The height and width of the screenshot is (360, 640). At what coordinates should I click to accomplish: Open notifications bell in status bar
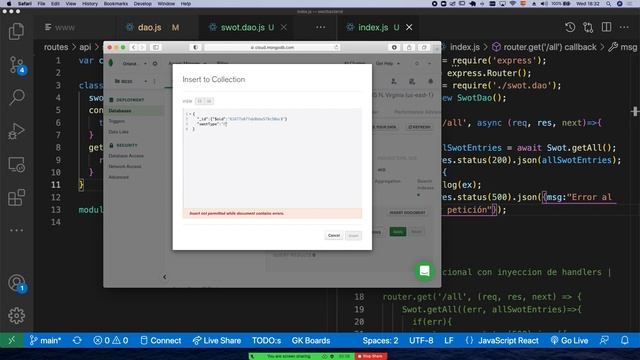pyautogui.click(x=624, y=340)
